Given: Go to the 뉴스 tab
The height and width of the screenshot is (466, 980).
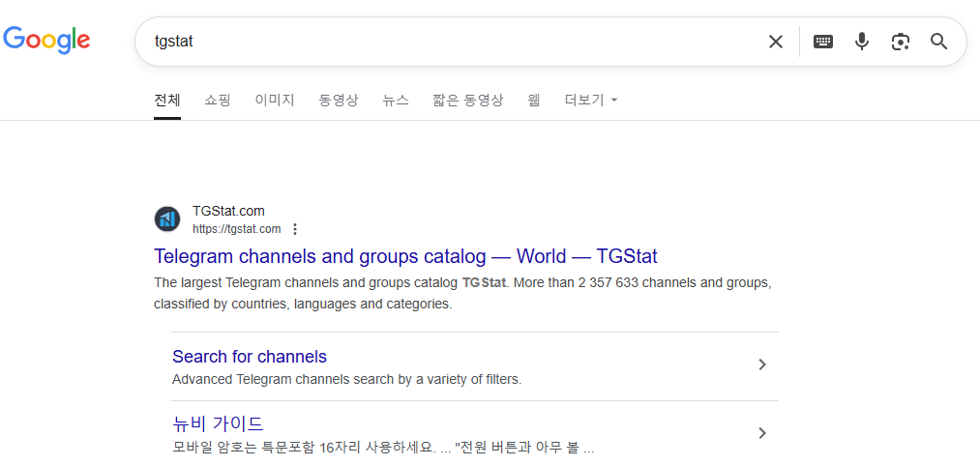Looking at the screenshot, I should coord(396,100).
